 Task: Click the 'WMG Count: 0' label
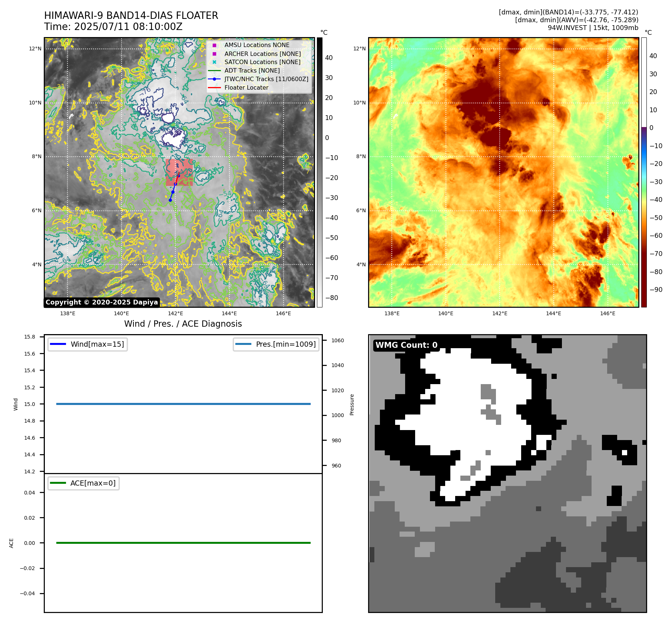click(407, 345)
